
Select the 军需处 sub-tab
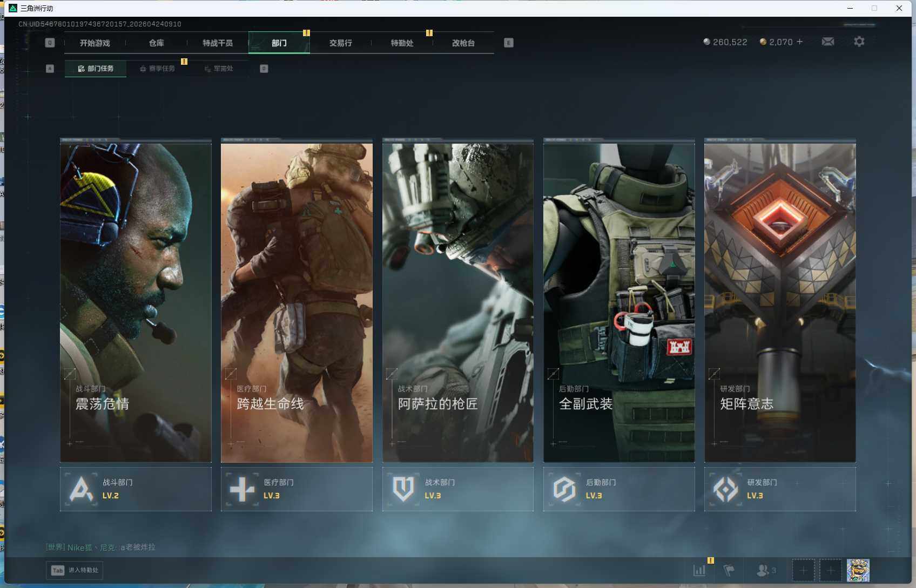coord(219,69)
